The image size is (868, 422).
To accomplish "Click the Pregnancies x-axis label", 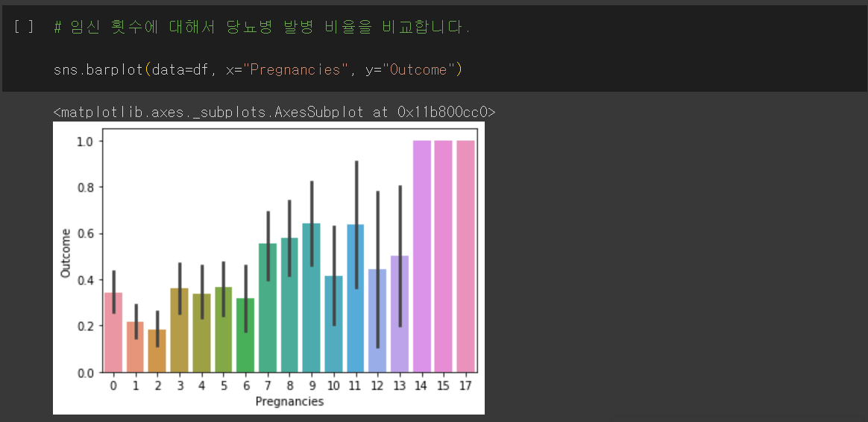I will pos(289,402).
